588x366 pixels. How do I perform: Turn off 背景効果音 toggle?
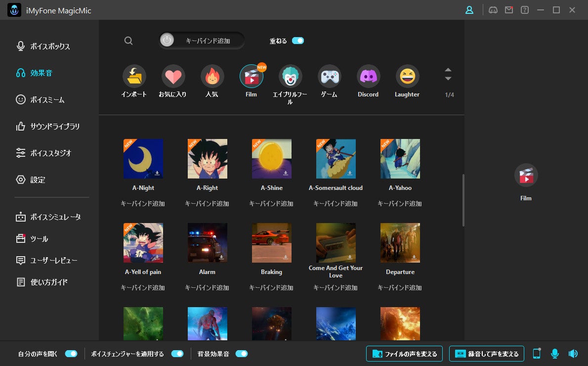point(241,354)
